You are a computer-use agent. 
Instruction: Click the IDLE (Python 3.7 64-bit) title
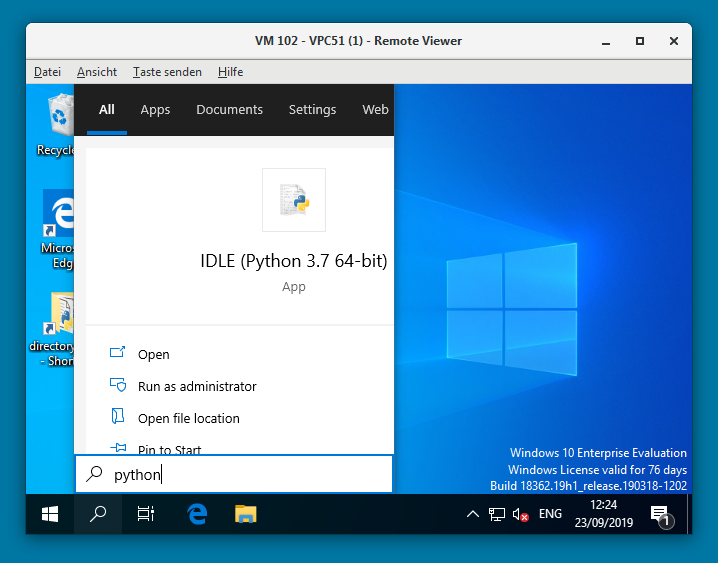[294, 261]
